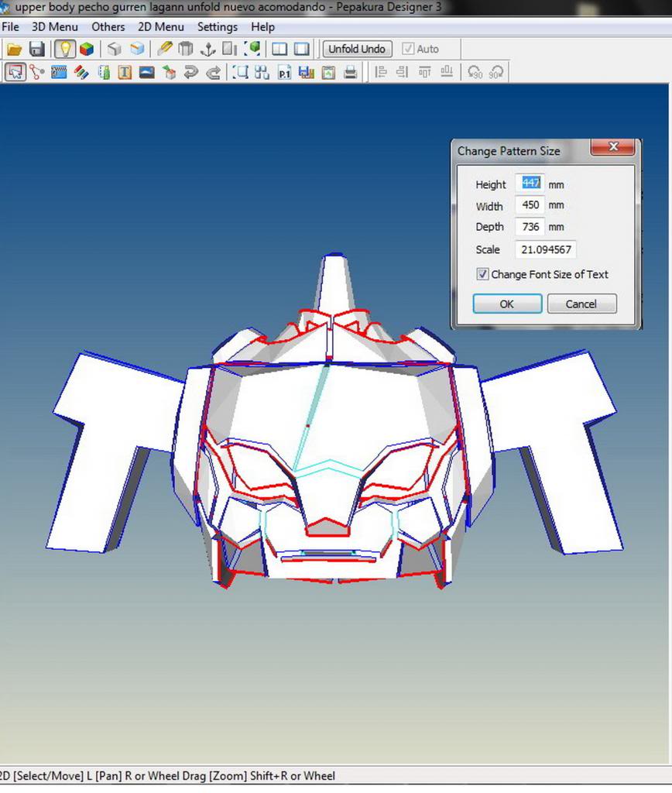This screenshot has width=672, height=793.
Task: Select the orange Text tool icon
Action: [125, 72]
